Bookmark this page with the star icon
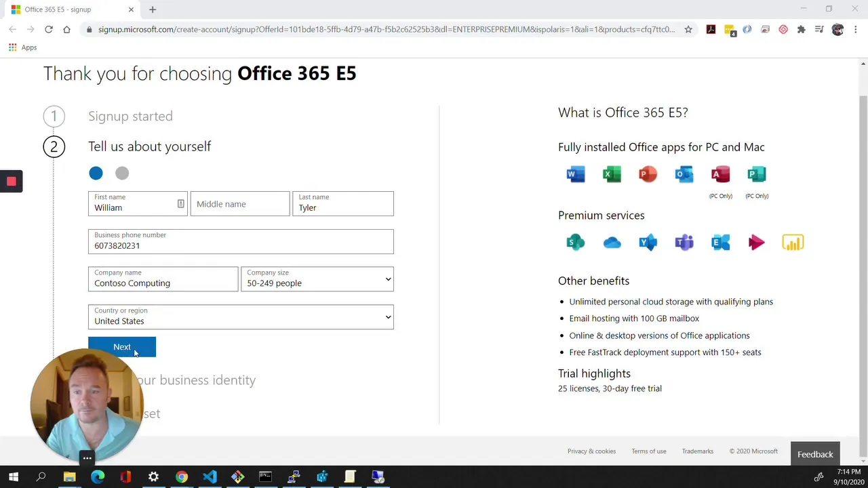Image resolution: width=868 pixels, height=488 pixels. click(688, 29)
